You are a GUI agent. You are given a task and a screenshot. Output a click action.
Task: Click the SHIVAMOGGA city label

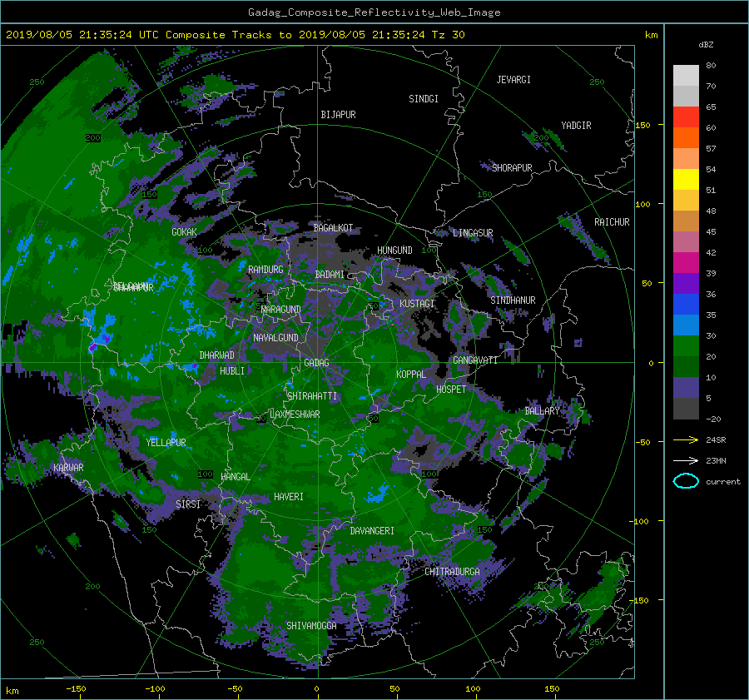pyautogui.click(x=311, y=625)
